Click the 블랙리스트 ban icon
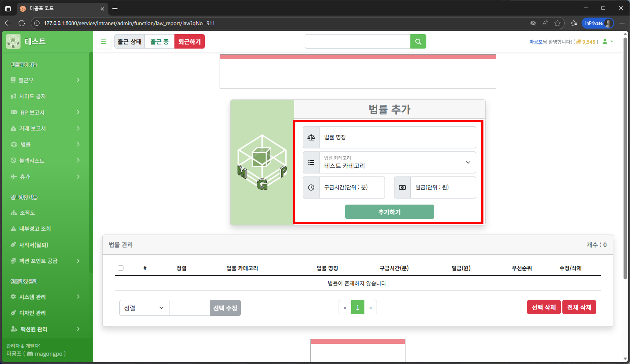 click(x=13, y=160)
